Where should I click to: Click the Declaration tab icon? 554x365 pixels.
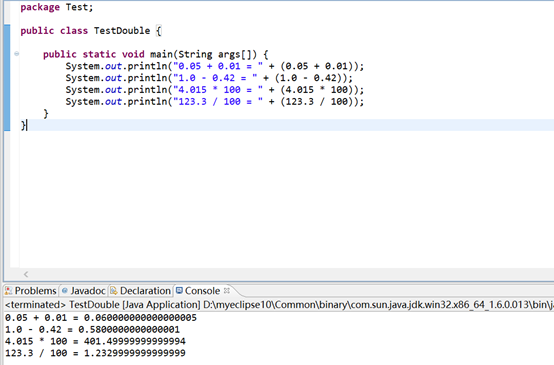[x=114, y=291]
